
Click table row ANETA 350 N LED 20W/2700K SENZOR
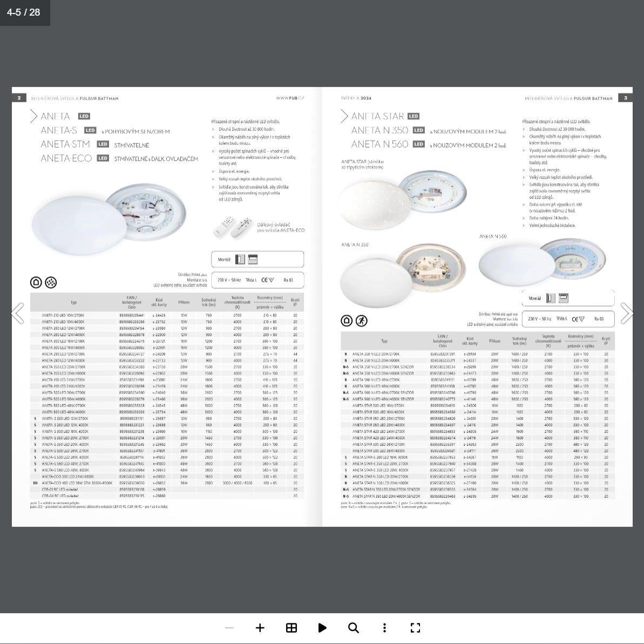tap(478, 367)
